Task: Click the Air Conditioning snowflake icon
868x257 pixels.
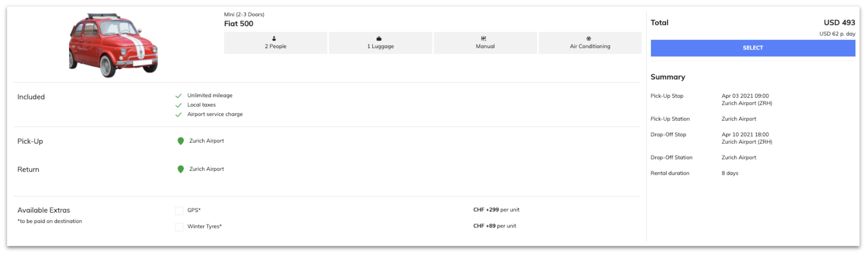Action: click(x=589, y=39)
